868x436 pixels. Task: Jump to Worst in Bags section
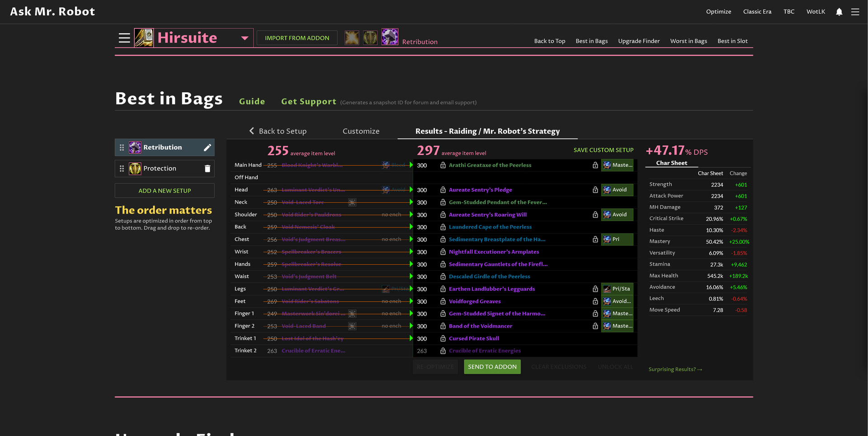pyautogui.click(x=689, y=41)
